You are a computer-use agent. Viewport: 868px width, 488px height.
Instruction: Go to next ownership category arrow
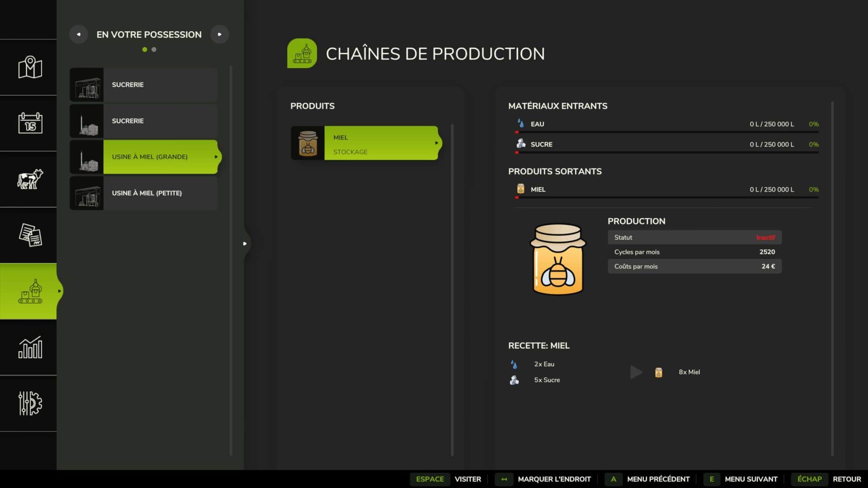tap(220, 34)
